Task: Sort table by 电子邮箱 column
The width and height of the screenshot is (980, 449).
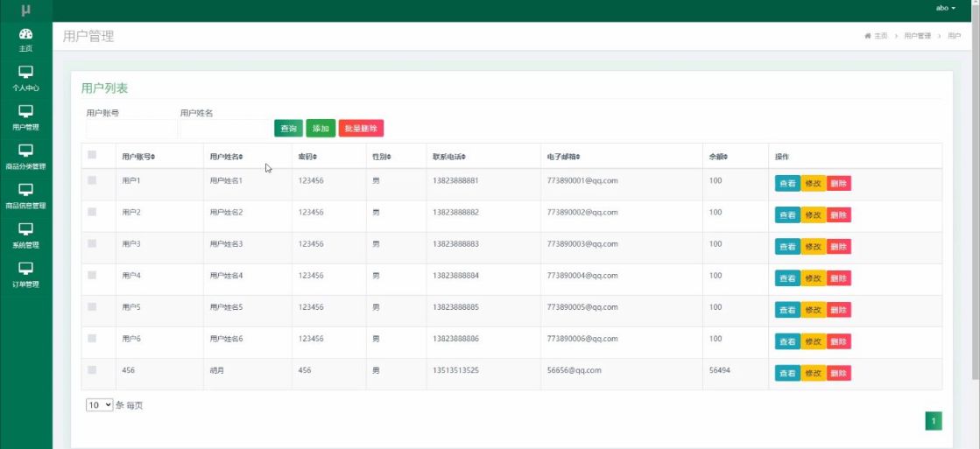Action: coord(563,157)
